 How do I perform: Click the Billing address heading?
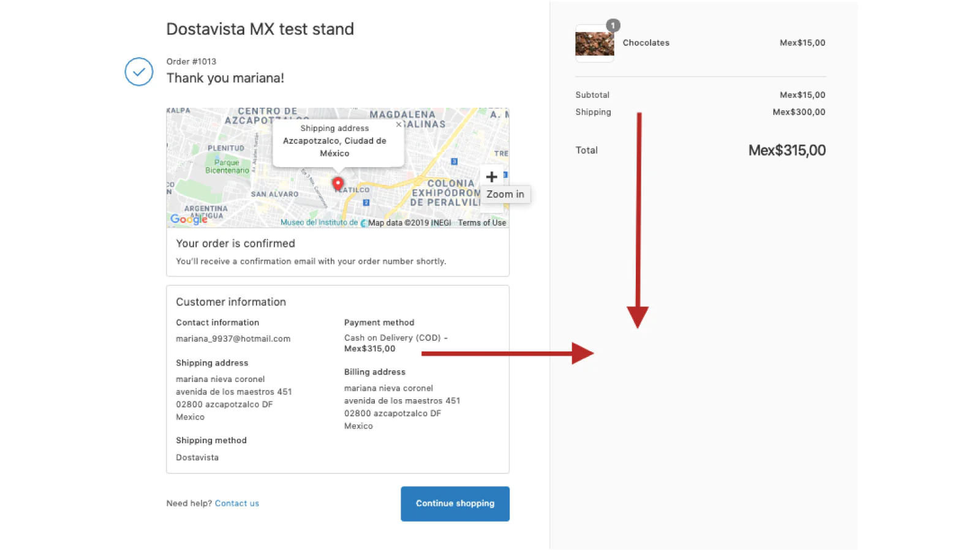(x=375, y=372)
